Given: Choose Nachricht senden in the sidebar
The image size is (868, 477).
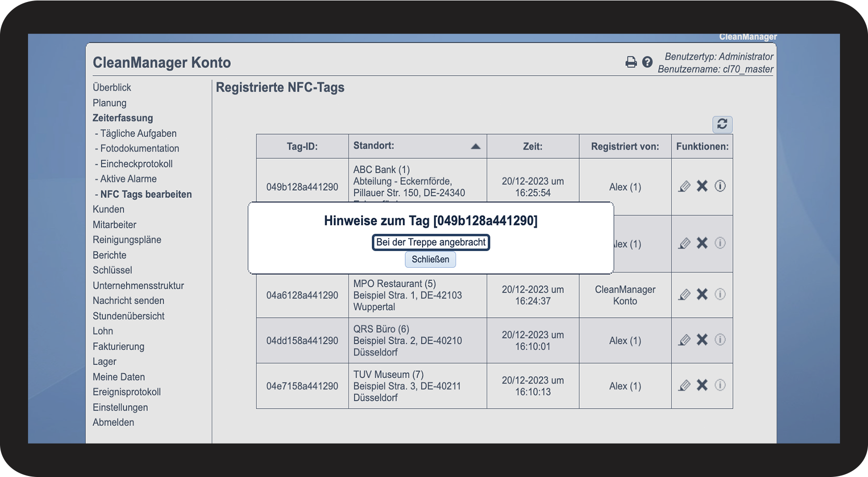Looking at the screenshot, I should point(129,301).
